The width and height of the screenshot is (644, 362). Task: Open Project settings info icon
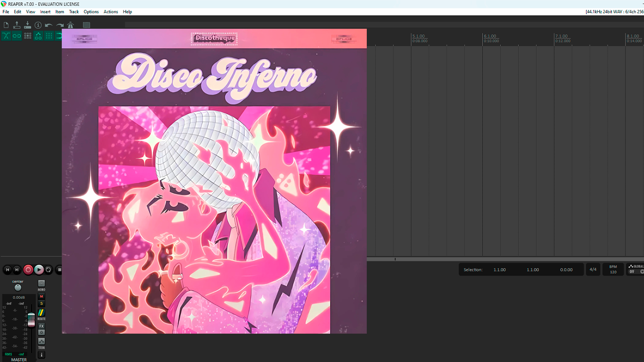click(38, 25)
